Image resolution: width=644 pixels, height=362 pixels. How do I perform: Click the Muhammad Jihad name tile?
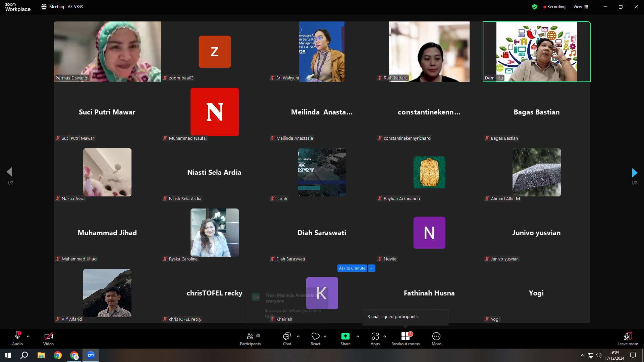(107, 233)
